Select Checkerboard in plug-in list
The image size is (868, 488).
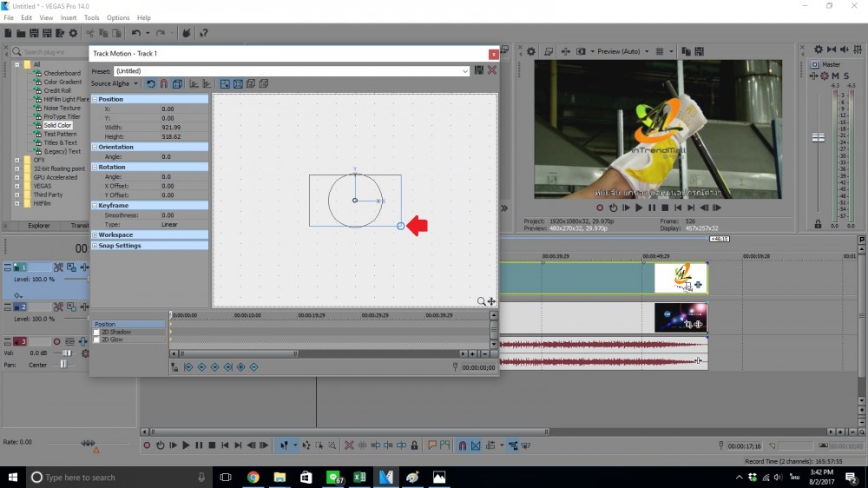click(x=62, y=73)
